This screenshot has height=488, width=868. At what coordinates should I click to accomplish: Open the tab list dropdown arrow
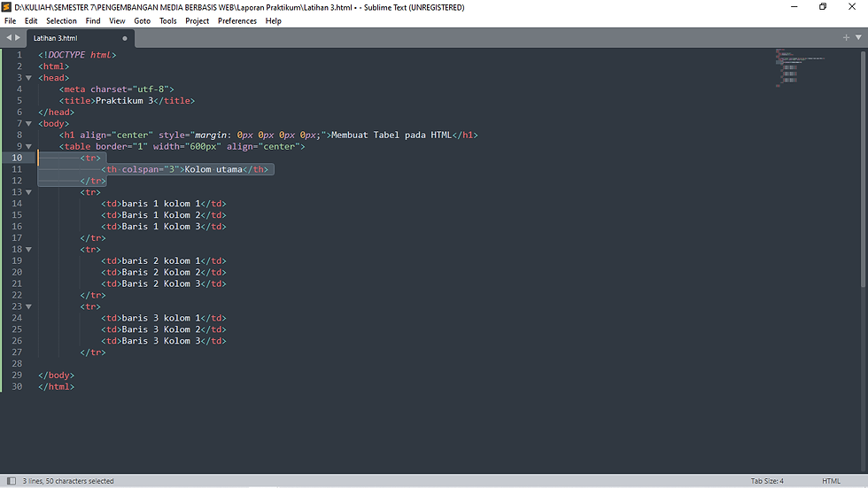tap(858, 37)
